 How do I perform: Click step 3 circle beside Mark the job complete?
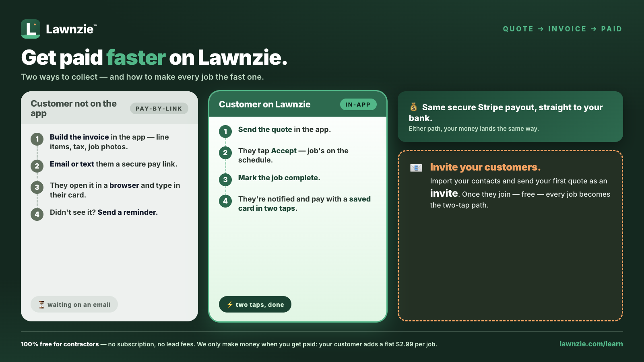pos(225,179)
